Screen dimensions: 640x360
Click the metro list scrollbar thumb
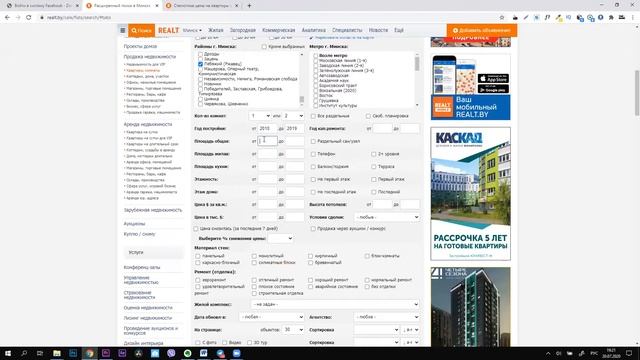click(x=417, y=64)
